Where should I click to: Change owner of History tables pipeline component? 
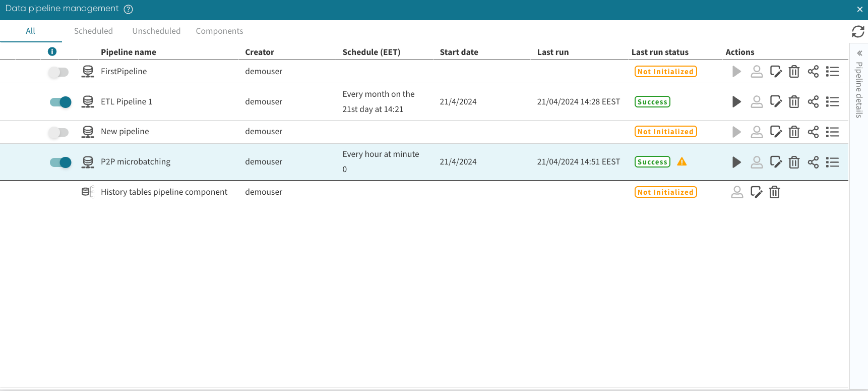(x=737, y=192)
